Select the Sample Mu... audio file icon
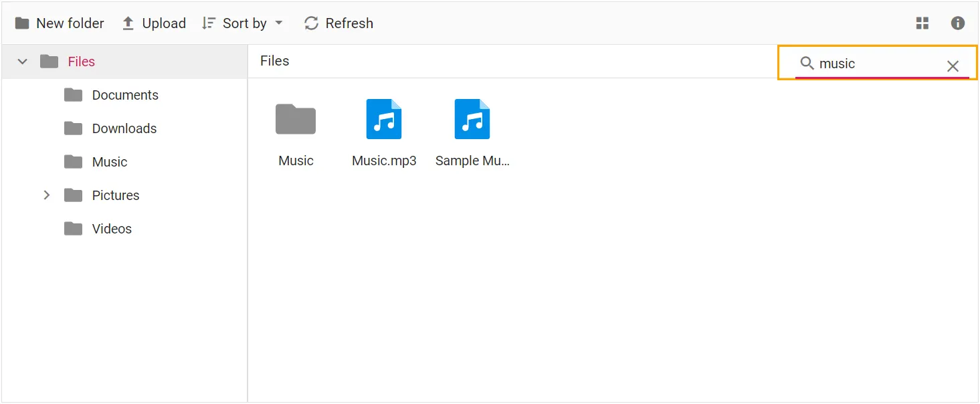The image size is (980, 404). pos(472,119)
